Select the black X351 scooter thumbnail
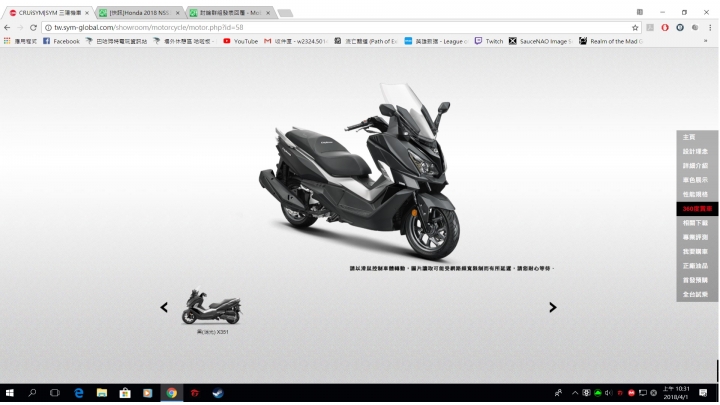This screenshot has width=720, height=405. pyautogui.click(x=212, y=307)
